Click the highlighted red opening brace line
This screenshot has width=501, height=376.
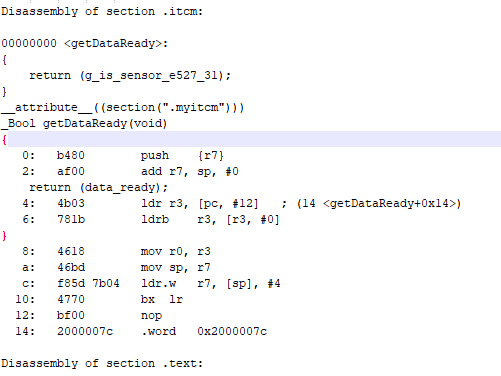click(x=250, y=139)
